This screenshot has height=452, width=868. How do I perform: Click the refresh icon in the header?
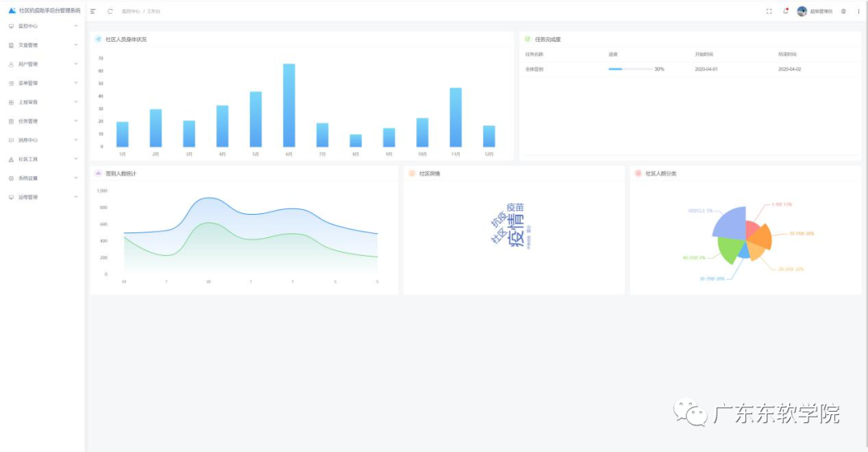click(110, 11)
